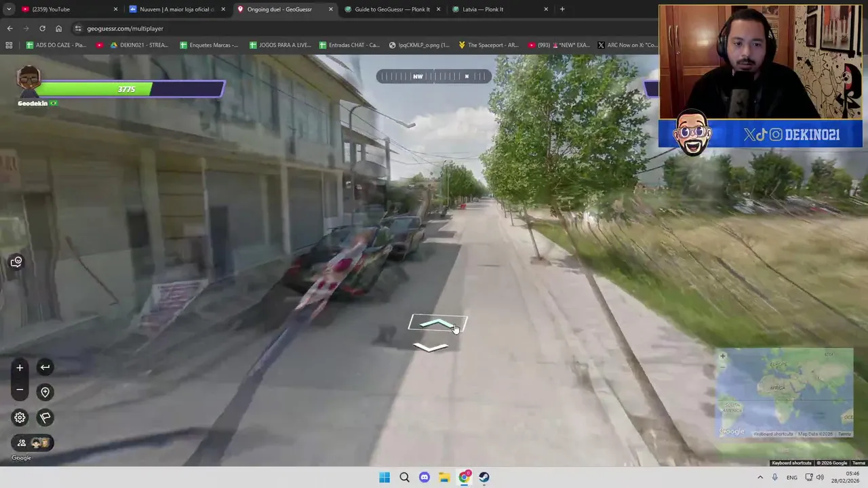Move backward with the lower road arrow
Image resolution: width=868 pixels, height=488 pixels.
point(431,347)
